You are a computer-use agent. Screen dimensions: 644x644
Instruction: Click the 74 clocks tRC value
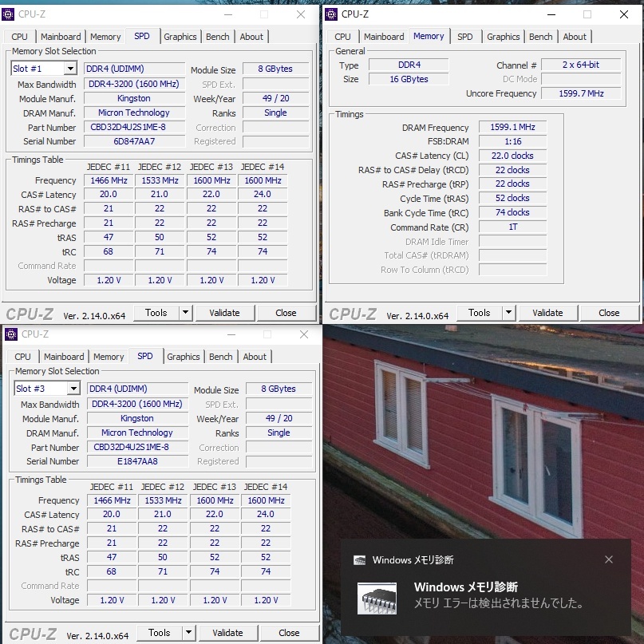pyautogui.click(x=512, y=212)
